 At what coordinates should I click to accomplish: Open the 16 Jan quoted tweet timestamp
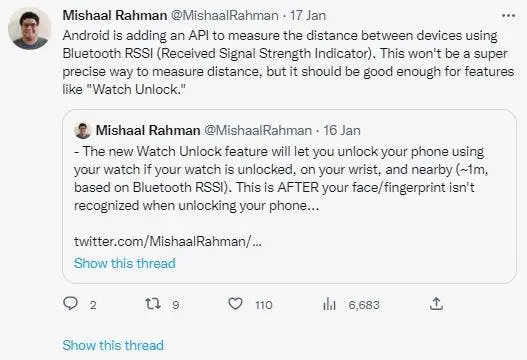pyautogui.click(x=342, y=130)
